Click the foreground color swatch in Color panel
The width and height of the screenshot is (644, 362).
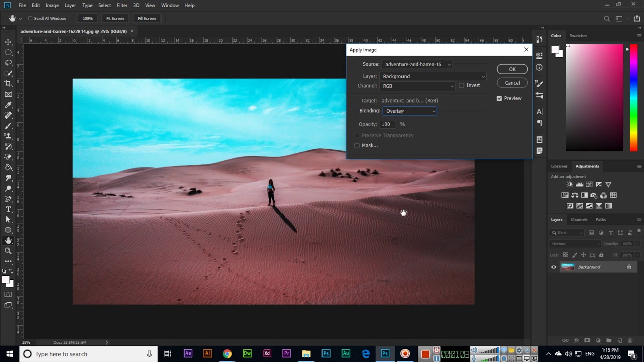(555, 50)
